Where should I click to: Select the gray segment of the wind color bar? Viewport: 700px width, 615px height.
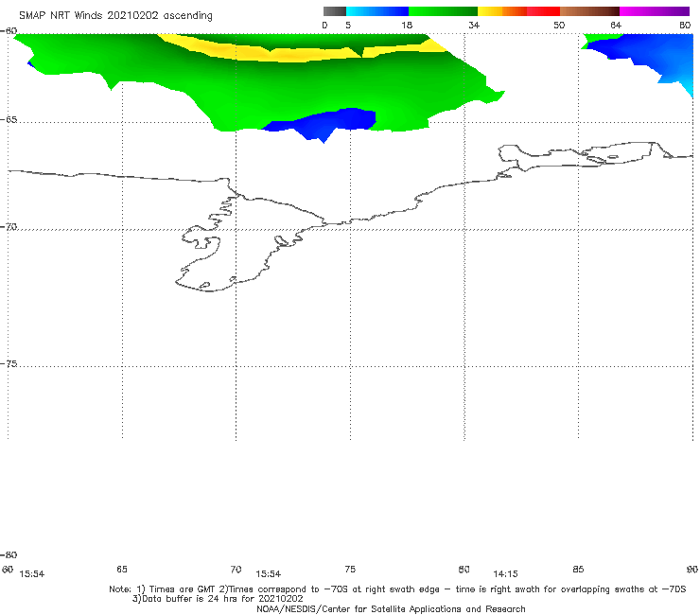click(335, 11)
